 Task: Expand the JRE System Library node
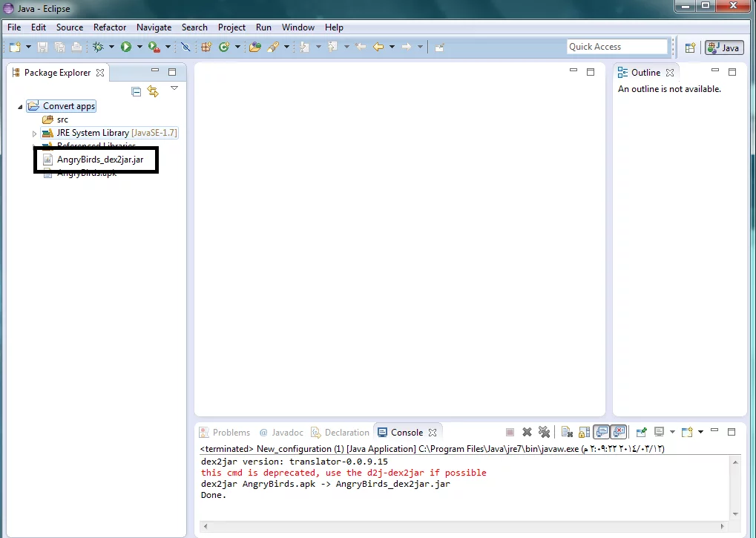click(x=34, y=134)
